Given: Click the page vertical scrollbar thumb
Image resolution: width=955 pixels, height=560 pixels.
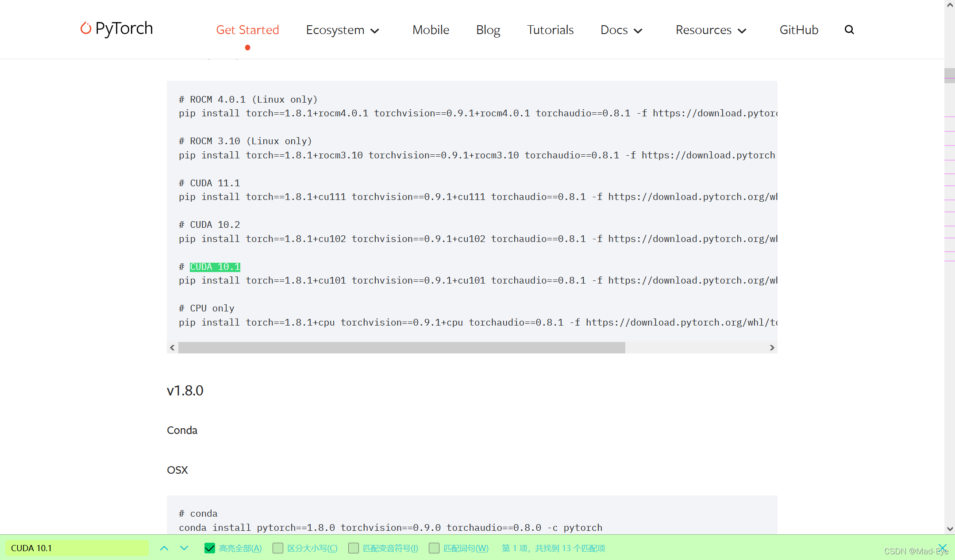Looking at the screenshot, I should tap(950, 75).
